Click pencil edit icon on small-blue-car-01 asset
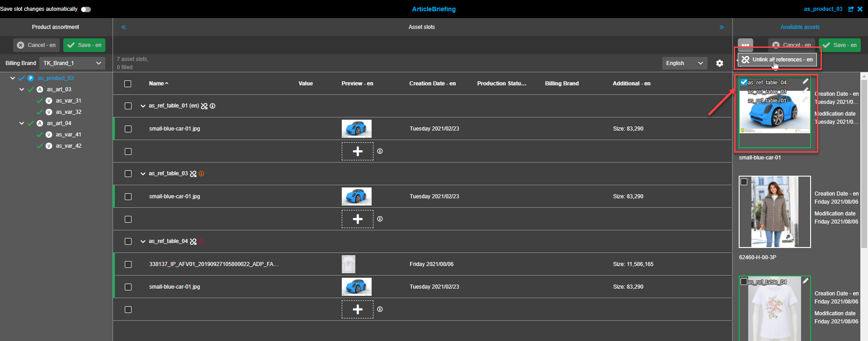This screenshot has height=341, width=868. (x=805, y=81)
